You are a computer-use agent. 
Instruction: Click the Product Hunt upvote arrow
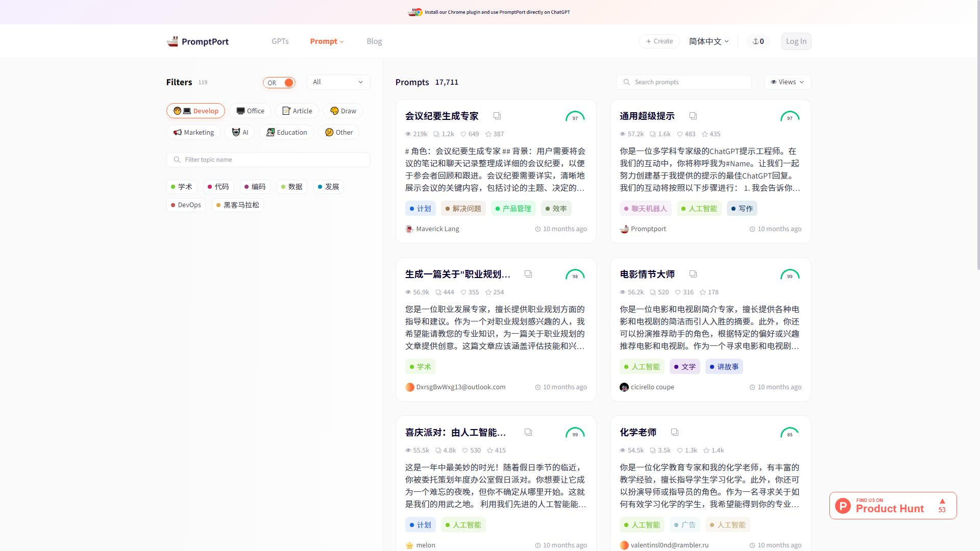tap(942, 501)
